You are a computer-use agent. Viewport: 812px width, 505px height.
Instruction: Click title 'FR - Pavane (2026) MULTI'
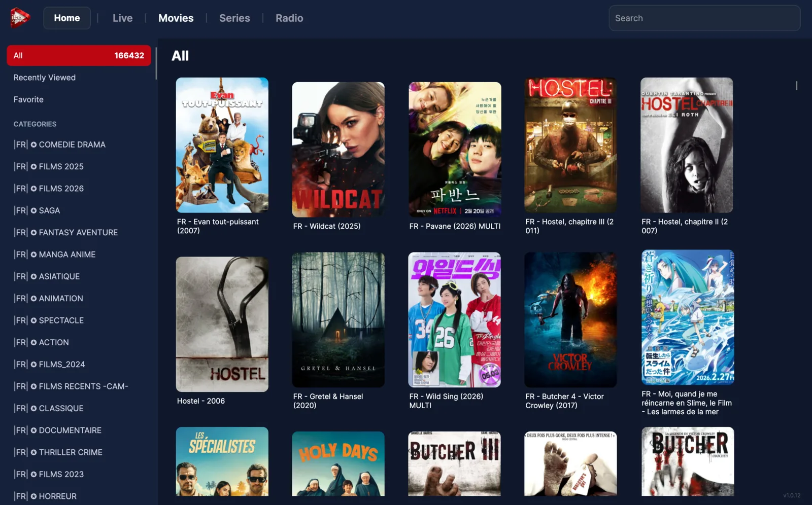[455, 226]
